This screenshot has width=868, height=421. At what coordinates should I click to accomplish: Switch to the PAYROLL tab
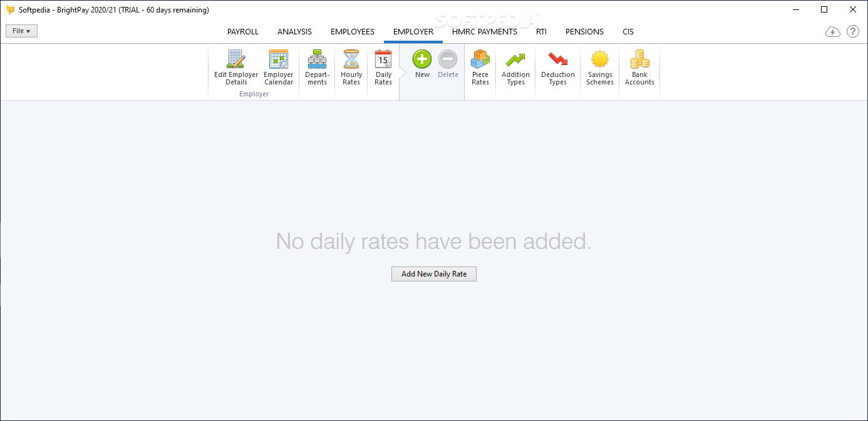click(243, 31)
